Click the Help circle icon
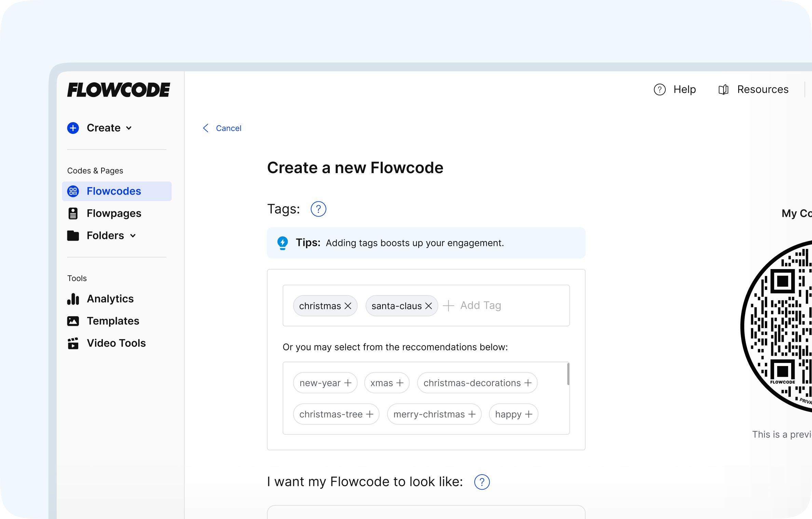812x519 pixels. (660, 89)
